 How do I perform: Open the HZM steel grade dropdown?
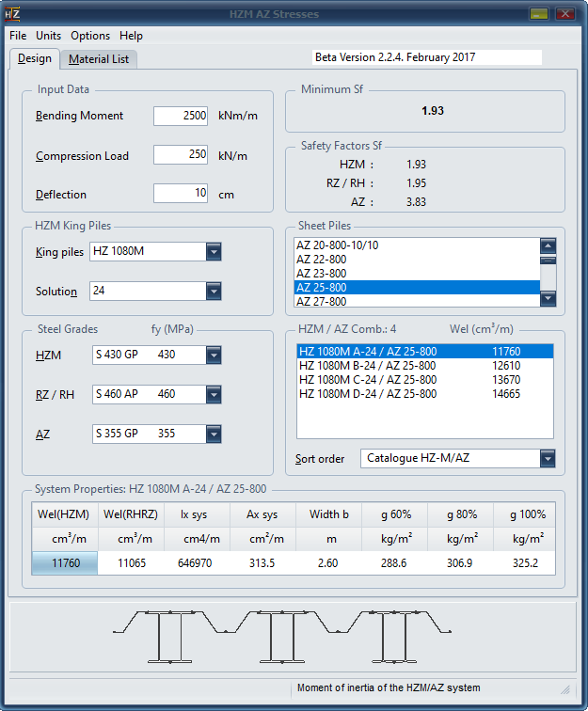click(x=214, y=355)
